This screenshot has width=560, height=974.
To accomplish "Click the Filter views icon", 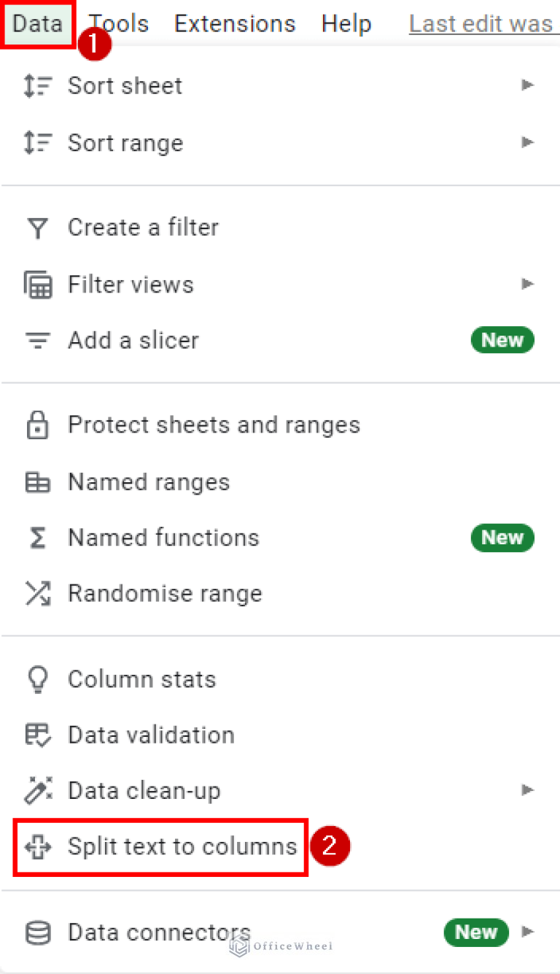I will coord(37,285).
